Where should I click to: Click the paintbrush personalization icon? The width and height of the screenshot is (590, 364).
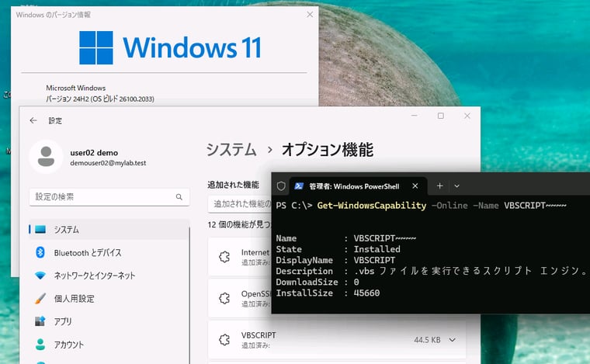40,299
